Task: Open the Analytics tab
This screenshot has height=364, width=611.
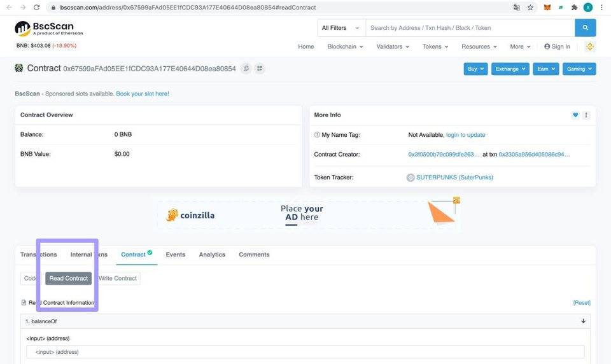Action: [212, 255]
